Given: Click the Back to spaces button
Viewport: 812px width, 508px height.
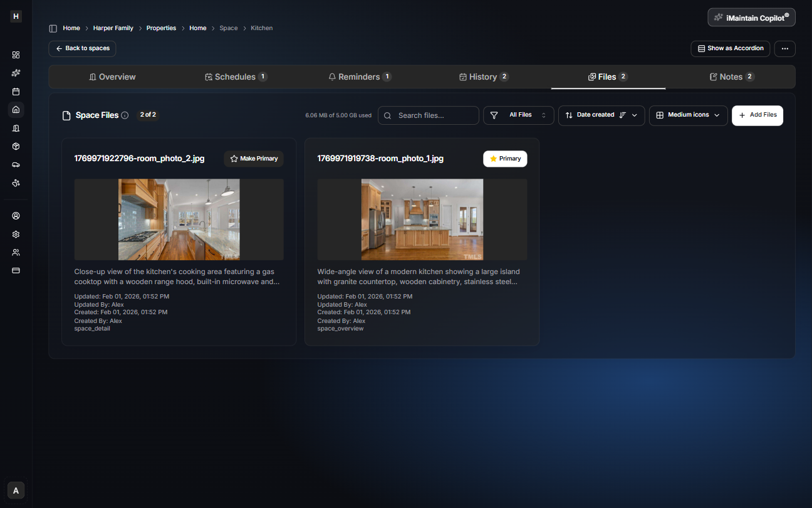Looking at the screenshot, I should (82, 48).
